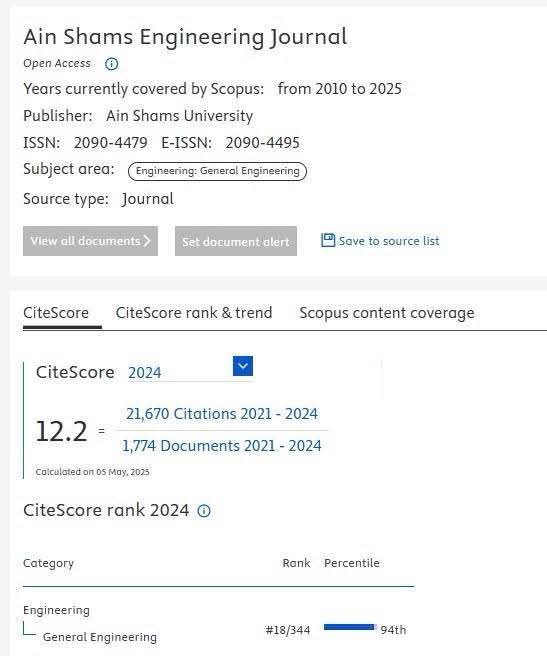Image resolution: width=547 pixels, height=656 pixels.
Task: Click the Ain Shams Engineering Journal title
Action: [185, 37]
